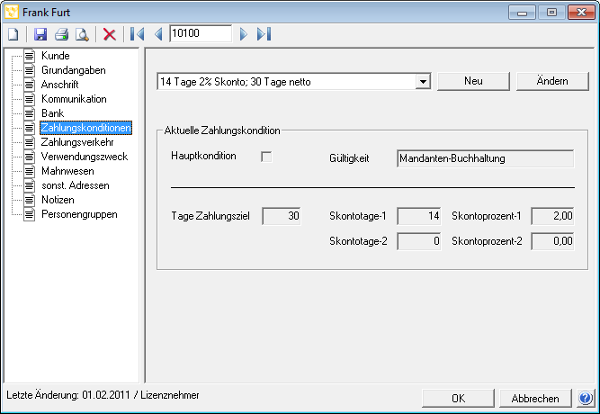The height and width of the screenshot is (414, 600).
Task: Open print preview with the magnifier icon
Action: [x=82, y=34]
